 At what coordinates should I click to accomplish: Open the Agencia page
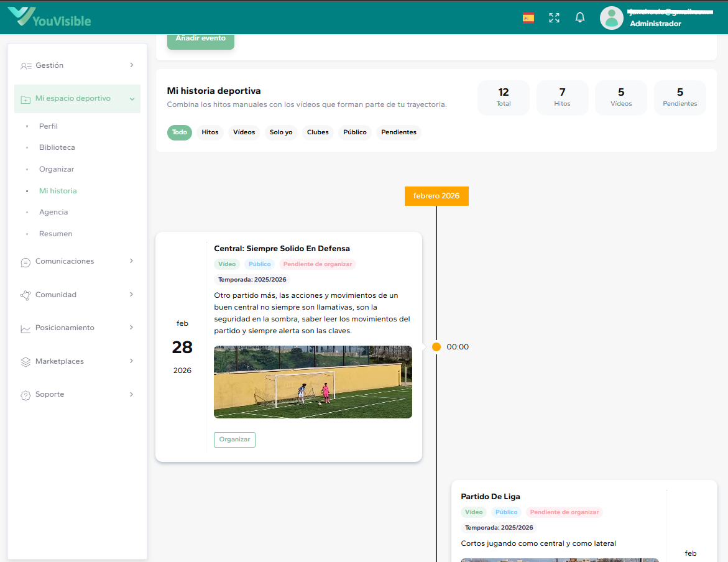coord(53,212)
